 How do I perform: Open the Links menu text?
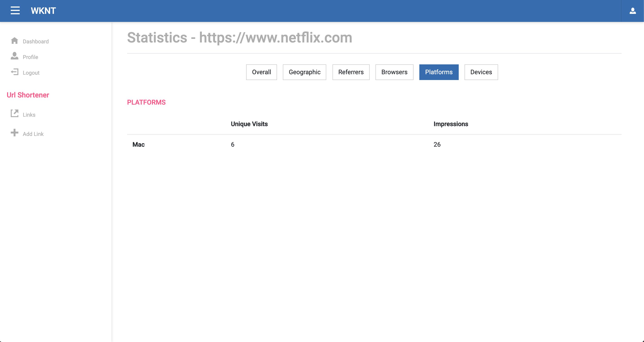point(29,115)
